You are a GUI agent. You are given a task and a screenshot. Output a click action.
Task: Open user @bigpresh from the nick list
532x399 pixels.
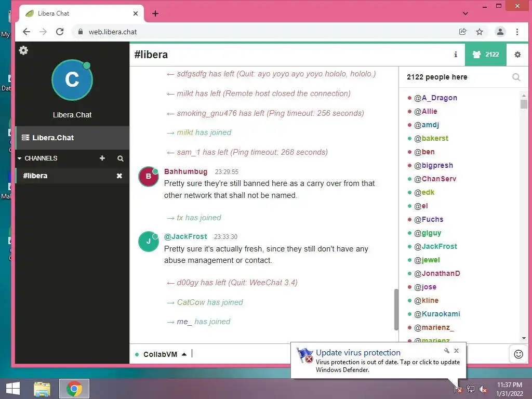tap(433, 165)
